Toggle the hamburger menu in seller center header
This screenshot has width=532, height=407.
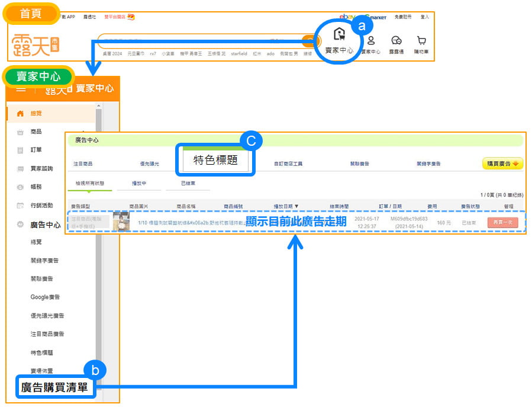pyautogui.click(x=21, y=89)
